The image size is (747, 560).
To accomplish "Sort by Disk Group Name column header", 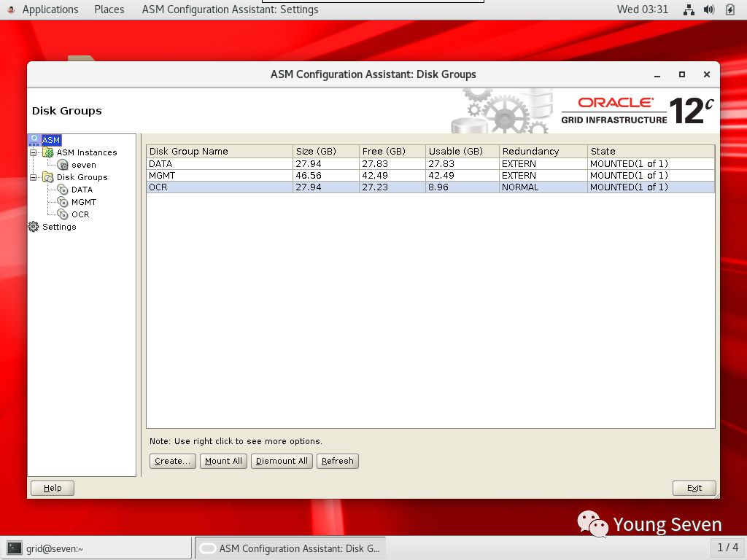I will click(220, 152).
